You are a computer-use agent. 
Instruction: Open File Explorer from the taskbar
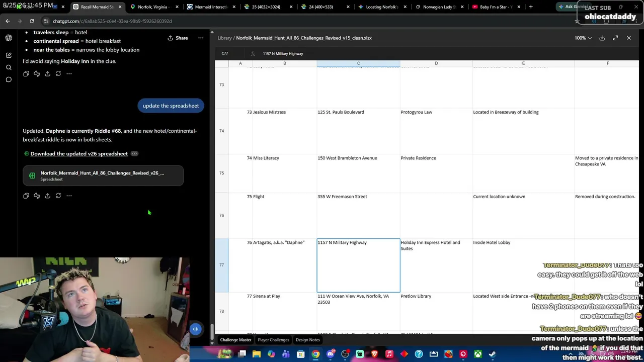[x=257, y=354]
